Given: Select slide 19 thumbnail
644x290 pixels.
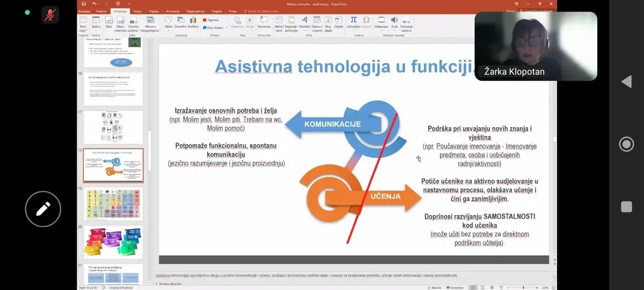Looking at the screenshot, I should [113, 204].
